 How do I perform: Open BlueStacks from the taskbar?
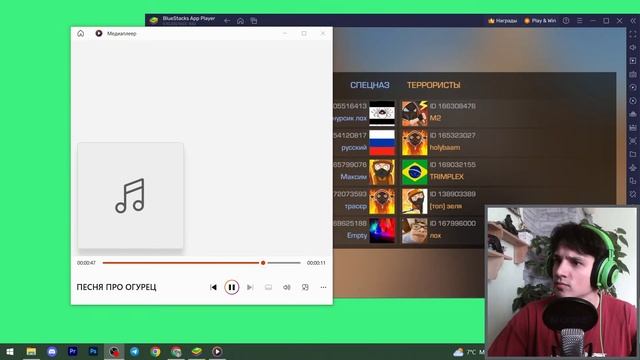coord(197,352)
